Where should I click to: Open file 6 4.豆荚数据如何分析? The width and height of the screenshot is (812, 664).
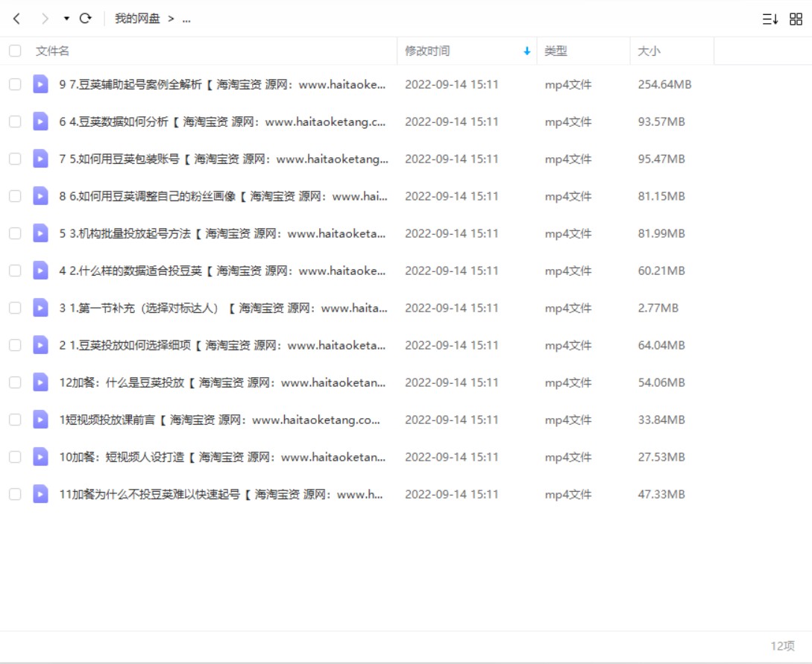coord(222,121)
